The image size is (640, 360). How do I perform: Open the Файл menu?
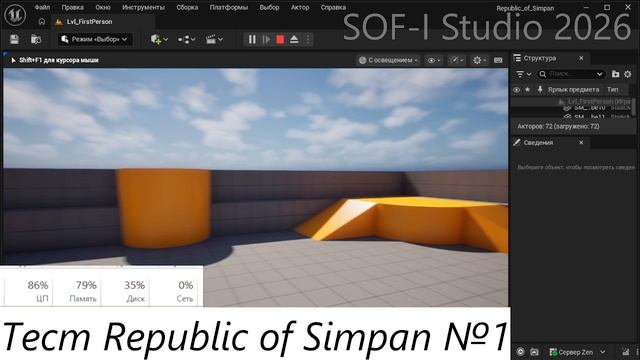(x=42, y=7)
